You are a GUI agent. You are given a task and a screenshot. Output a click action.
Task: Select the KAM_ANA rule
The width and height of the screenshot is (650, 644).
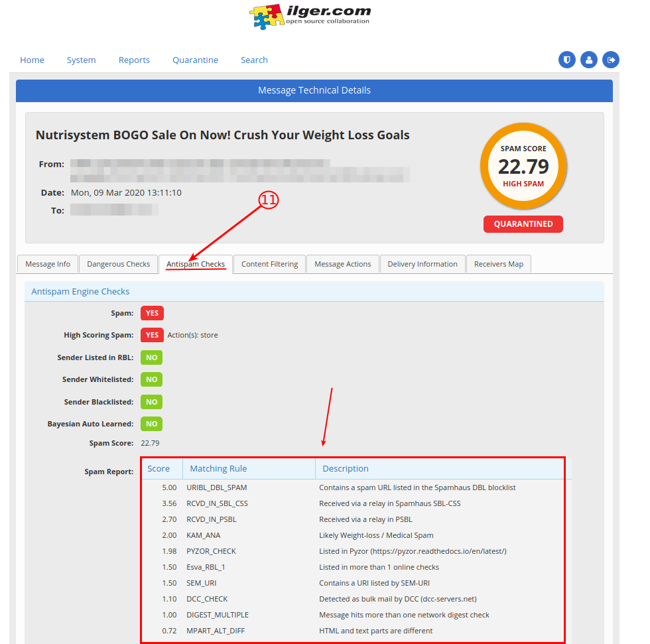point(204,535)
